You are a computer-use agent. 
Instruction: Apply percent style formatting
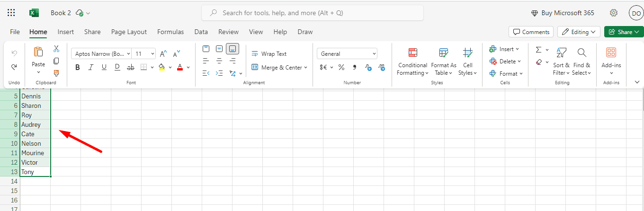(x=341, y=67)
